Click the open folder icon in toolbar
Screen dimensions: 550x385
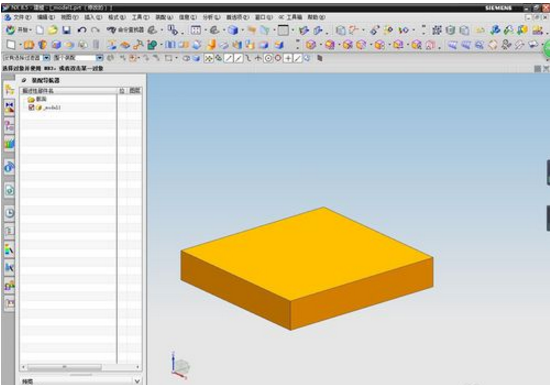pyautogui.click(x=53, y=30)
